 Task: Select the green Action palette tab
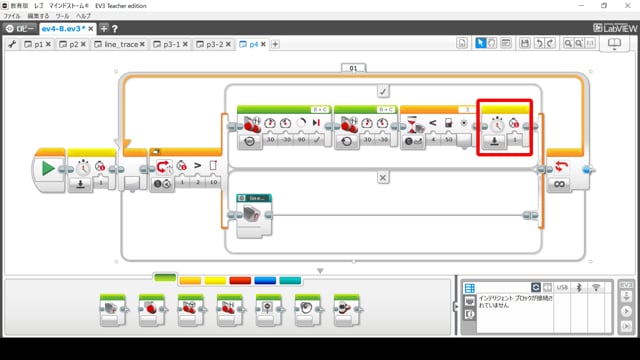point(165,278)
